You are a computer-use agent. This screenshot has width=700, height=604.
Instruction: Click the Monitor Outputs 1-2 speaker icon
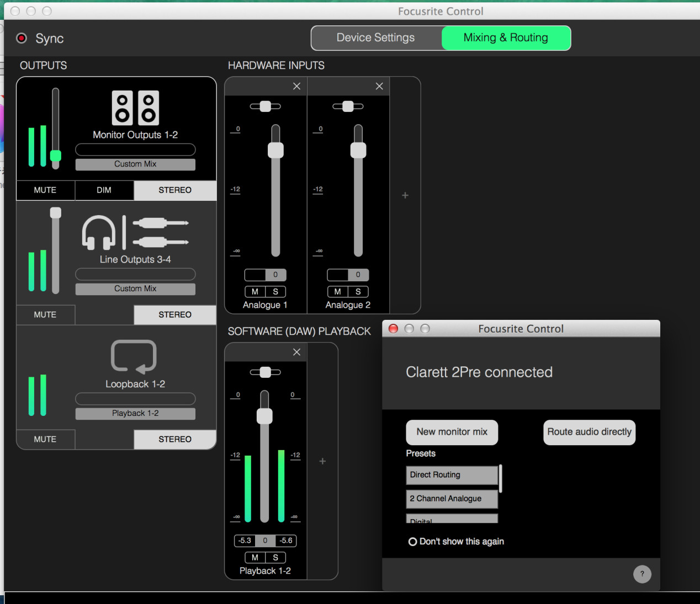(x=135, y=108)
